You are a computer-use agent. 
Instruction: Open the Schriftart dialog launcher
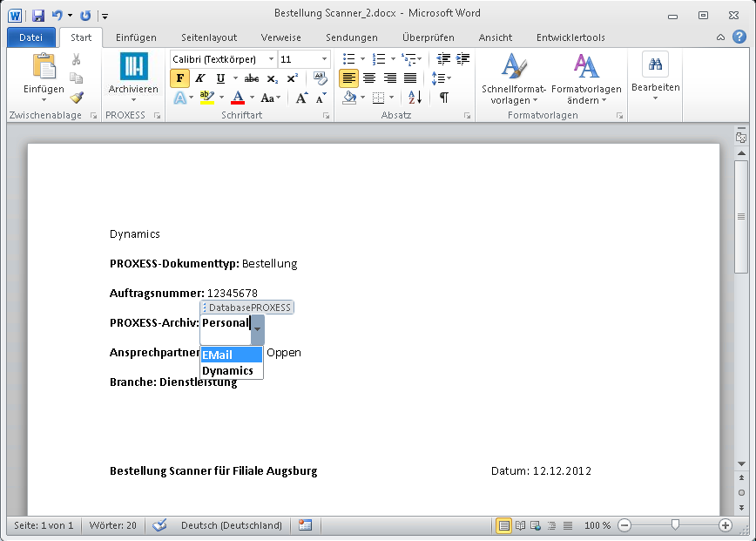pos(327,116)
